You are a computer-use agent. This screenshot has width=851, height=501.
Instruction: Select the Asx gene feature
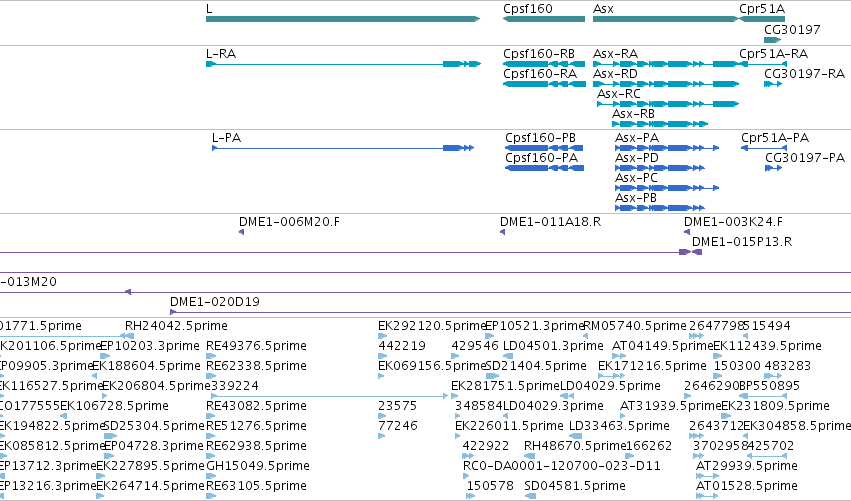point(666,19)
